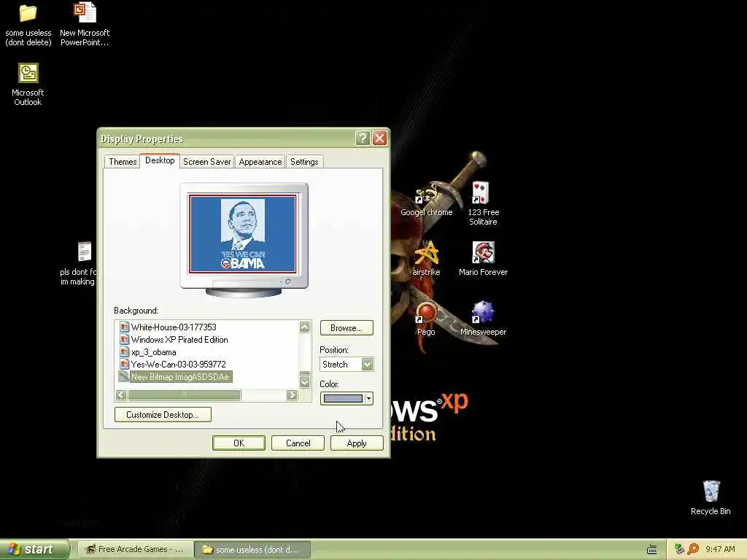747x560 pixels.
Task: Click the image icon beside White-House-03-177353
Action: (x=124, y=327)
